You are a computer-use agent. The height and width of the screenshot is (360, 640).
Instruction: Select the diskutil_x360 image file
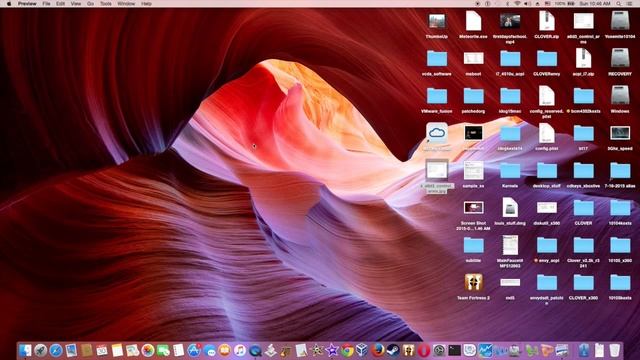pos(547,207)
